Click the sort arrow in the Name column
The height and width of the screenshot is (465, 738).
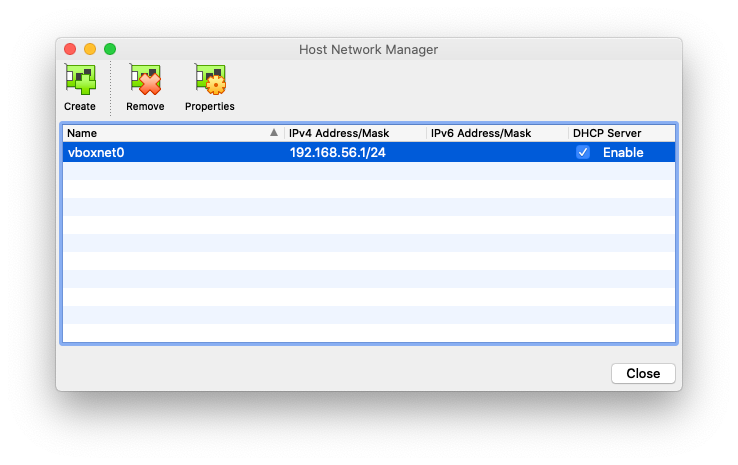coord(274,133)
